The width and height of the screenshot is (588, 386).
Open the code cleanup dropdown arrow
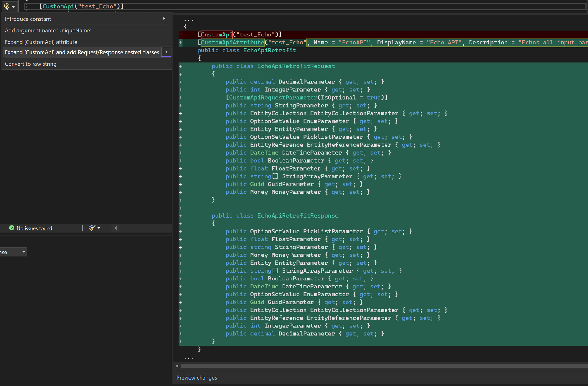pyautogui.click(x=99, y=228)
